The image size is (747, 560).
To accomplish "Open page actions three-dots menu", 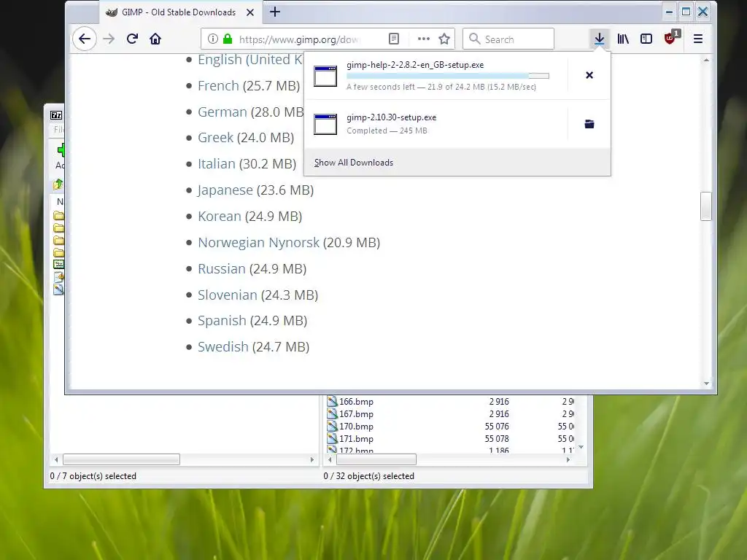I will [x=424, y=39].
